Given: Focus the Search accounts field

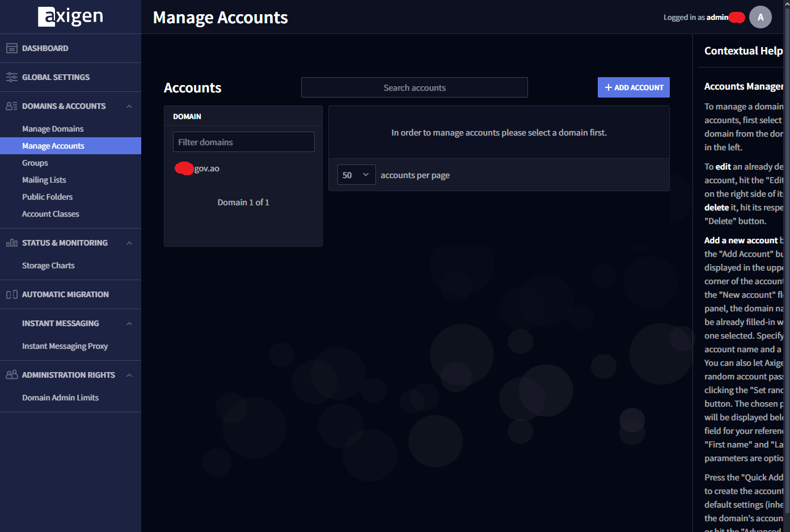Looking at the screenshot, I should [414, 88].
